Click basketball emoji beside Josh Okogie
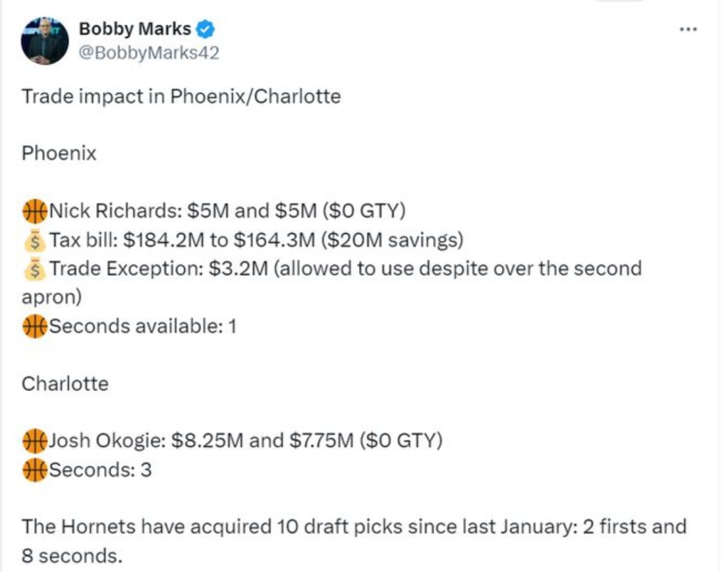Image resolution: width=728 pixels, height=572 pixels. click(x=34, y=441)
